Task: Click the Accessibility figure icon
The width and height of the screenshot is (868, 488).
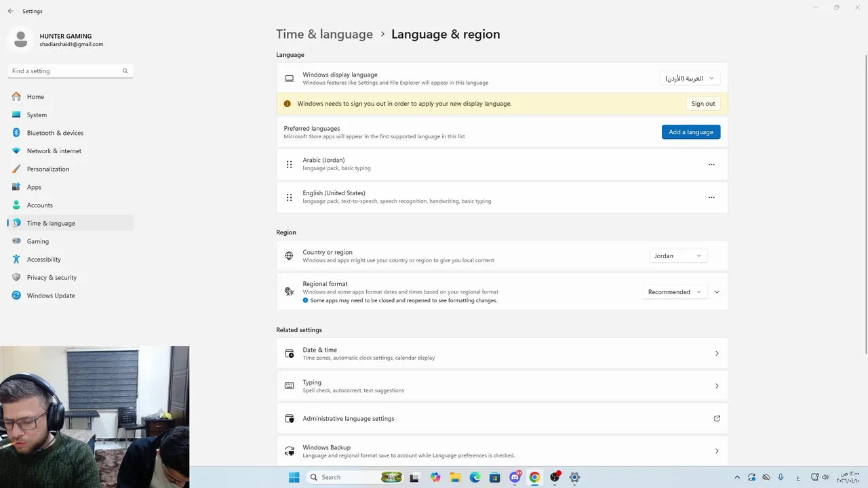Action: click(16, 260)
